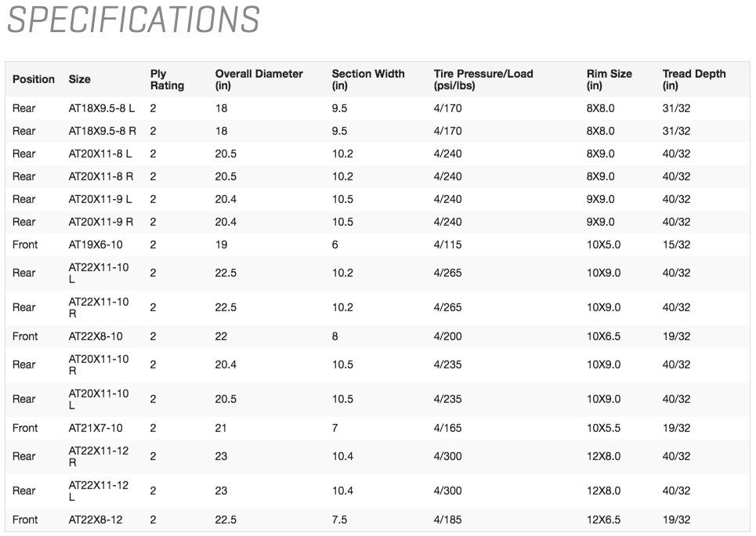
Task: Select the AT18X9.5-8 L size cell
Action: [x=101, y=108]
